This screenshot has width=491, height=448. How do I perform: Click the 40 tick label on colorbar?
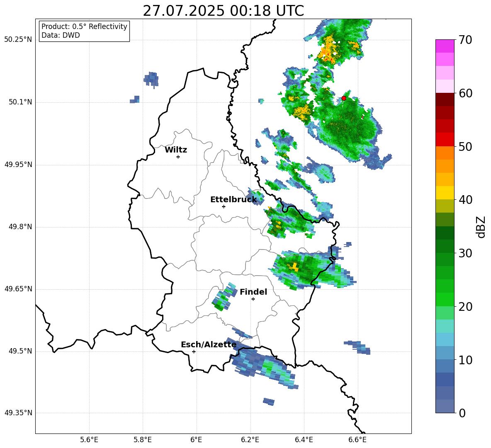click(465, 200)
